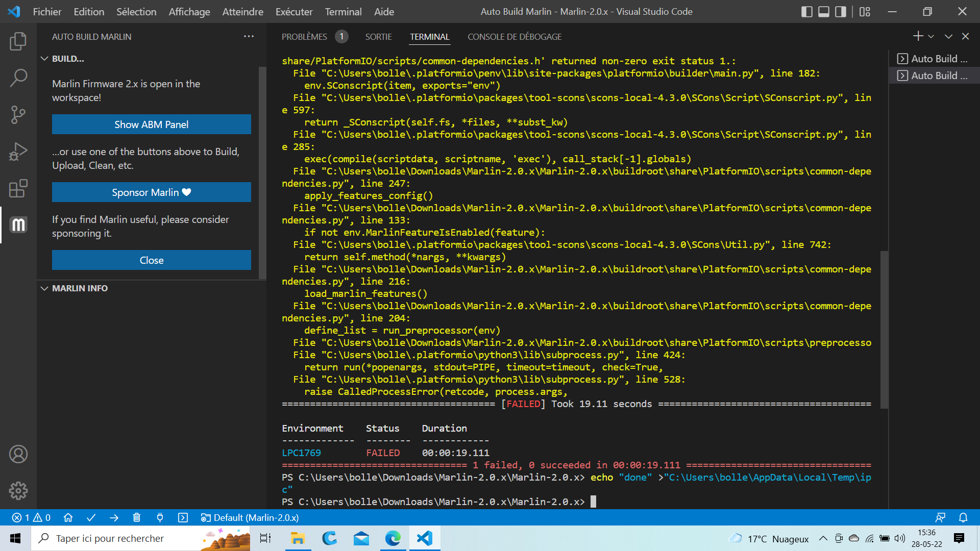Viewport: 980px width, 551px height.
Task: Open Run and Debug view
Action: point(18,152)
